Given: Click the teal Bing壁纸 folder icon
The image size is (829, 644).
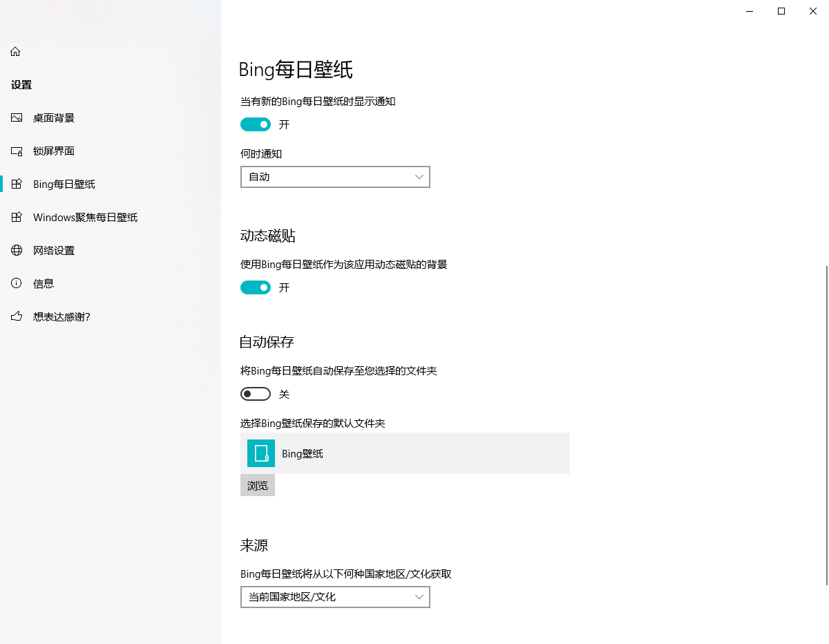Looking at the screenshot, I should [261, 453].
